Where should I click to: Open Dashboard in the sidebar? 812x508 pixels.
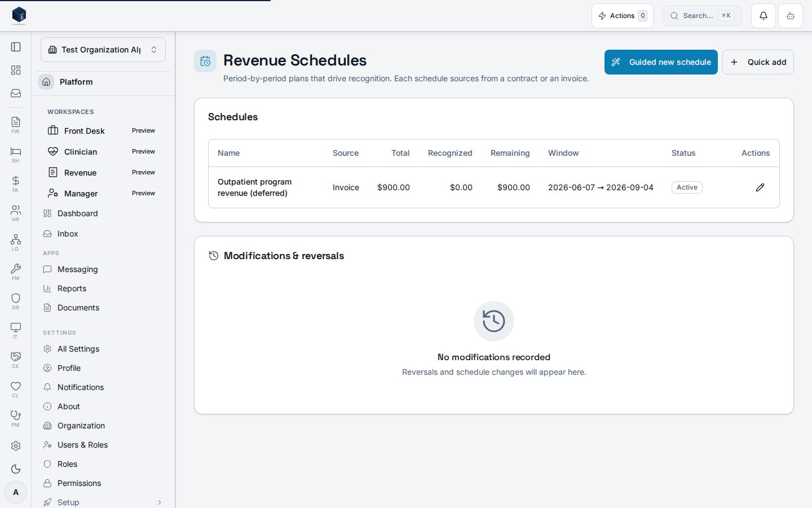103,213
